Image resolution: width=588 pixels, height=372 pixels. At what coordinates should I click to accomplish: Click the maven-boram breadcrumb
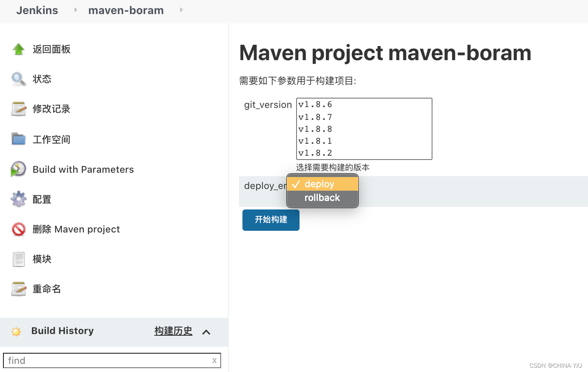[126, 10]
